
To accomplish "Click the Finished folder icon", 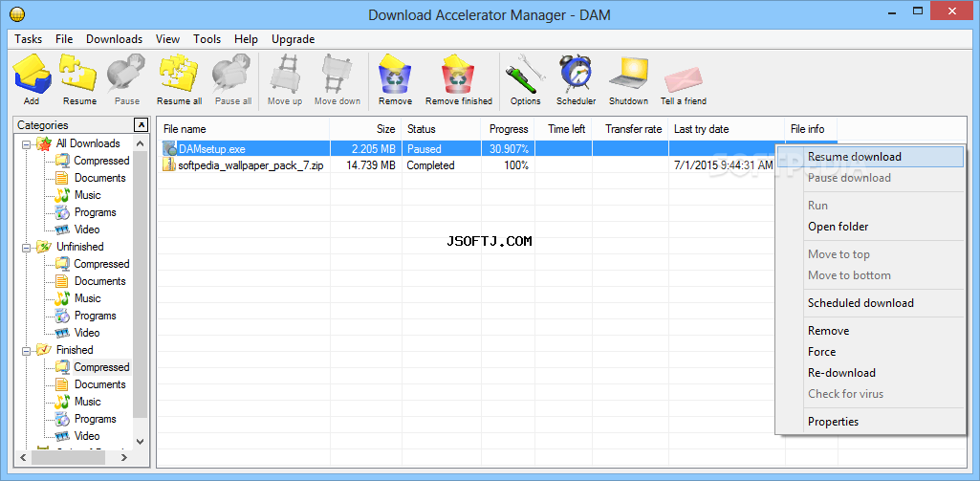I will pos(44,350).
